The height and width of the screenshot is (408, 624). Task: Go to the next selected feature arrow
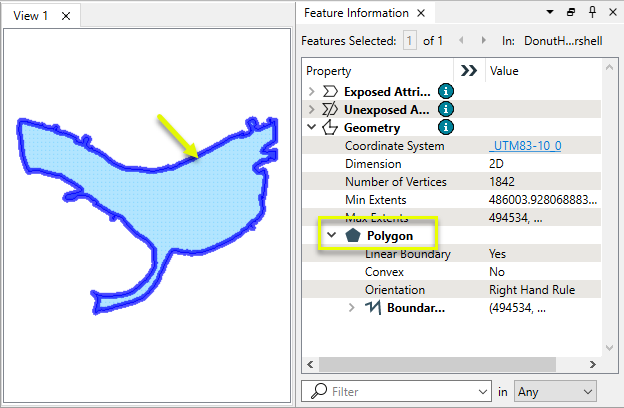click(x=481, y=41)
